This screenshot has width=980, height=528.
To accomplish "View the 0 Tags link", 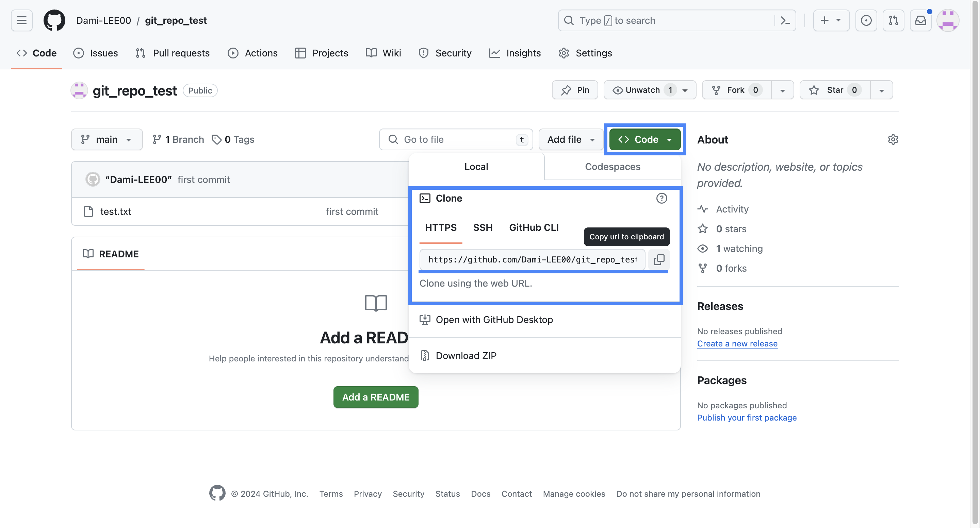I will (x=233, y=139).
